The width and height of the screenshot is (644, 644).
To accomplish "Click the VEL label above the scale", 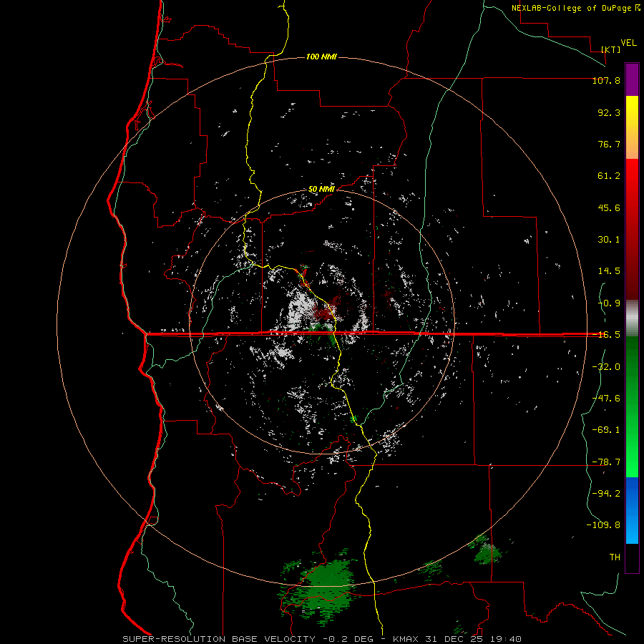I will 628,43.
